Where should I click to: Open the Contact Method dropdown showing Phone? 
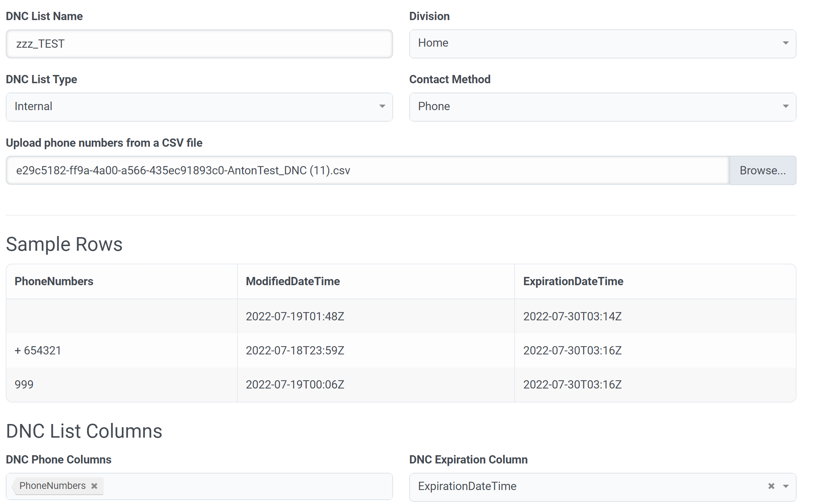tap(602, 107)
